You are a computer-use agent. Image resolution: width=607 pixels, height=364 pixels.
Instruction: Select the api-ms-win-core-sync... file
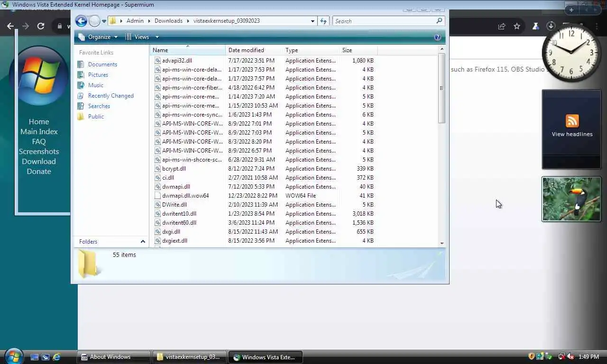pyautogui.click(x=192, y=115)
